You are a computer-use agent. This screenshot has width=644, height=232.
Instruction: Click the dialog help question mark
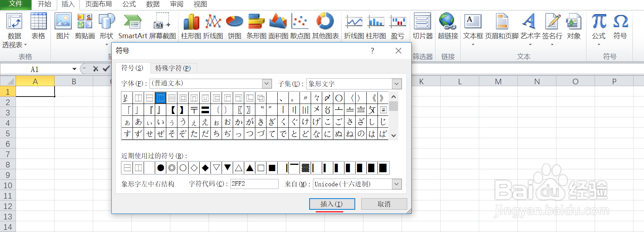coord(372,51)
